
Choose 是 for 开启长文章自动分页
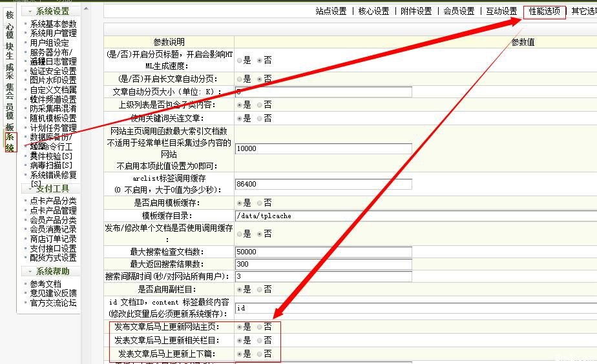pyautogui.click(x=240, y=79)
